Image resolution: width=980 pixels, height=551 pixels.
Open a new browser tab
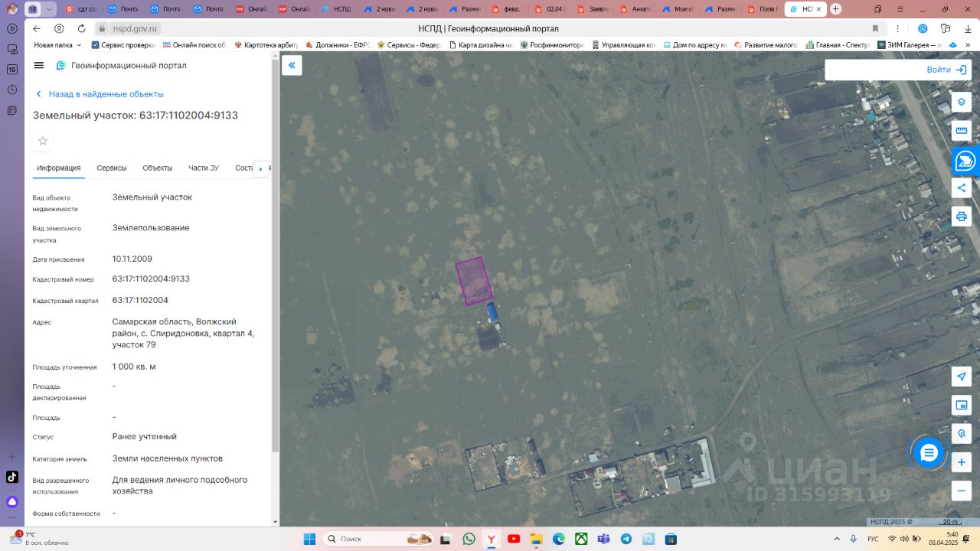coord(835,9)
